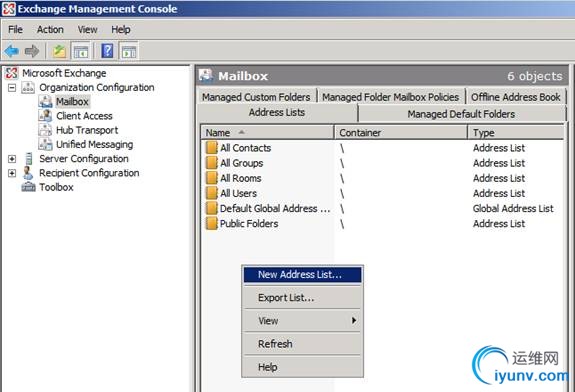Click the Toolbox icon in tree
This screenshot has width=575, height=392.
[x=29, y=187]
